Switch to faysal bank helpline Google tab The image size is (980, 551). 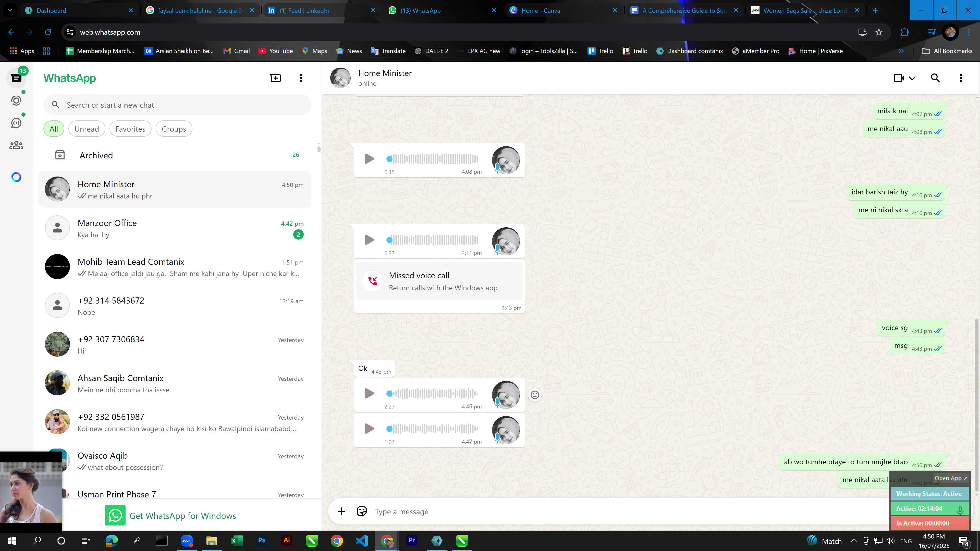[200, 10]
